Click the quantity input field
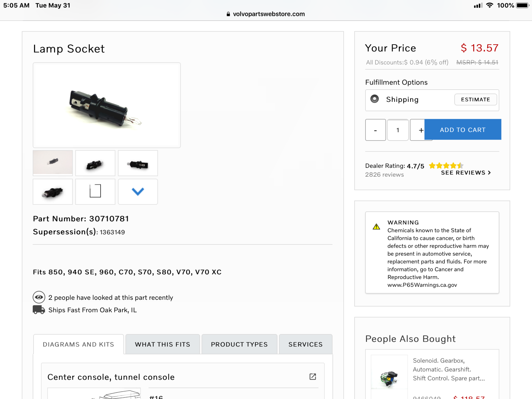Image resolution: width=532 pixels, height=399 pixels. point(398,130)
